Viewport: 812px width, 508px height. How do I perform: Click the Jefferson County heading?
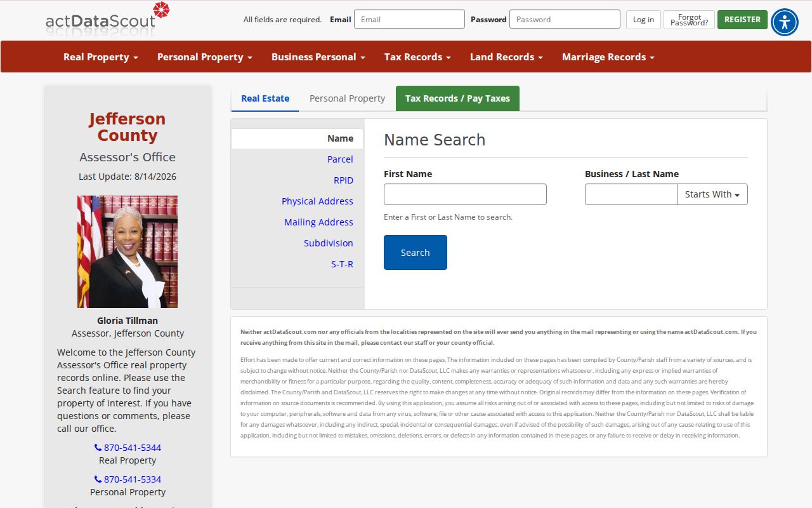pos(128,127)
